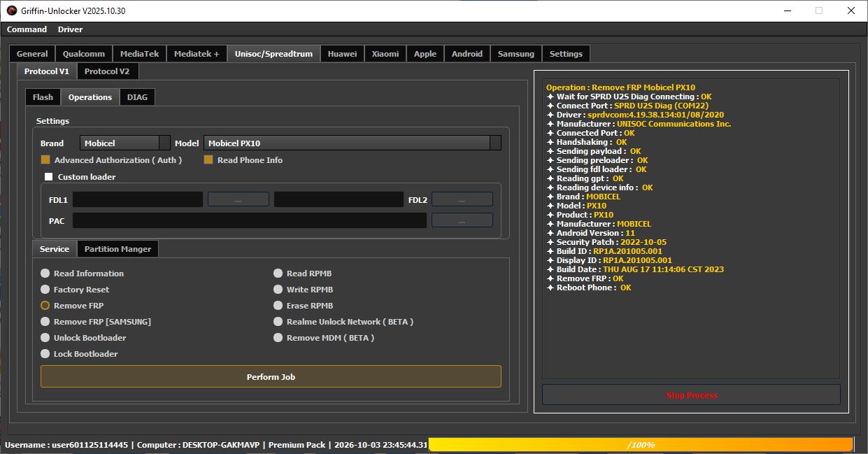Image resolution: width=868 pixels, height=454 pixels.
Task: Switch to the Android tab
Action: click(x=467, y=54)
